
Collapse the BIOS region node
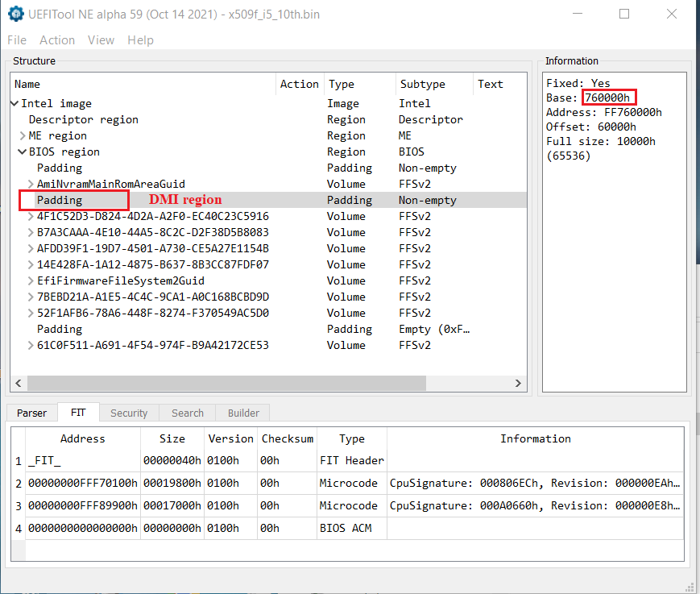tap(23, 152)
